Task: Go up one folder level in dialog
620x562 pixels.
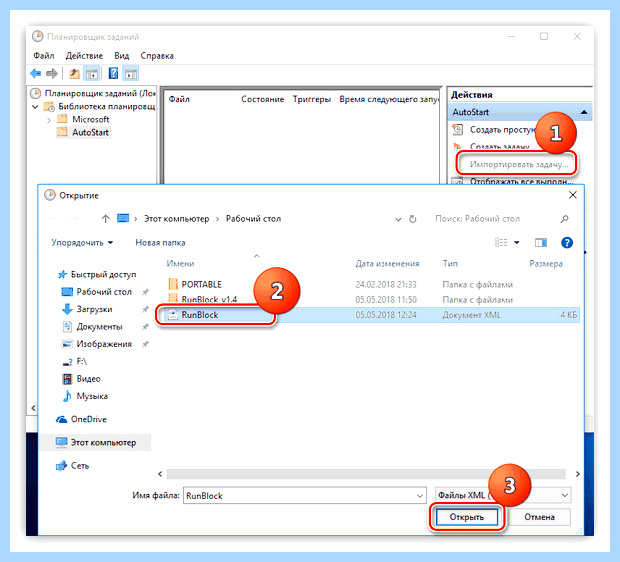Action: click(105, 219)
